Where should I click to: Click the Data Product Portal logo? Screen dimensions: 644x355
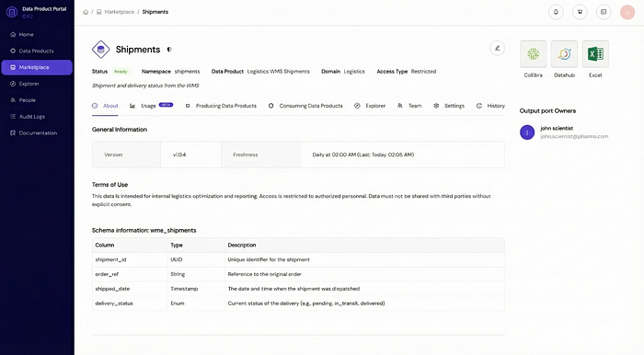(11, 12)
